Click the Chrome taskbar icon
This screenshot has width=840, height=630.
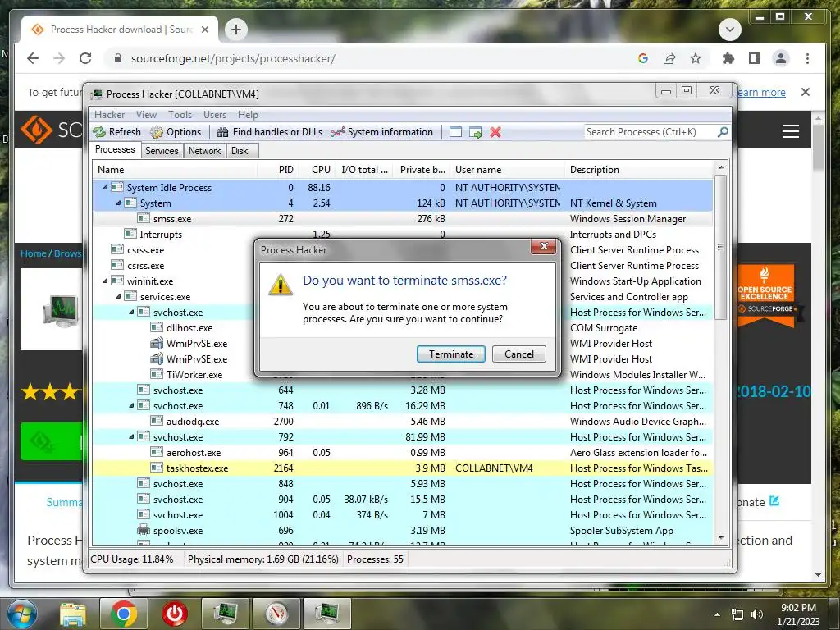click(x=123, y=614)
